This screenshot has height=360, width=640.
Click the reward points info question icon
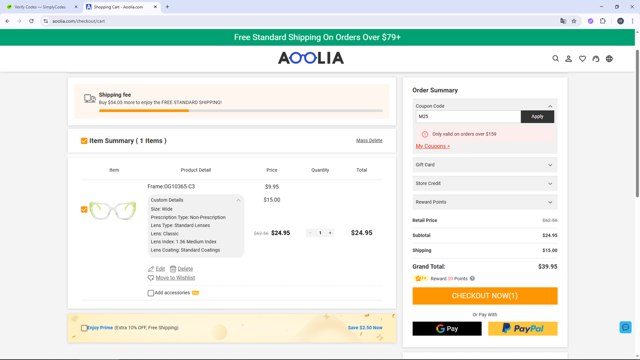(x=472, y=278)
